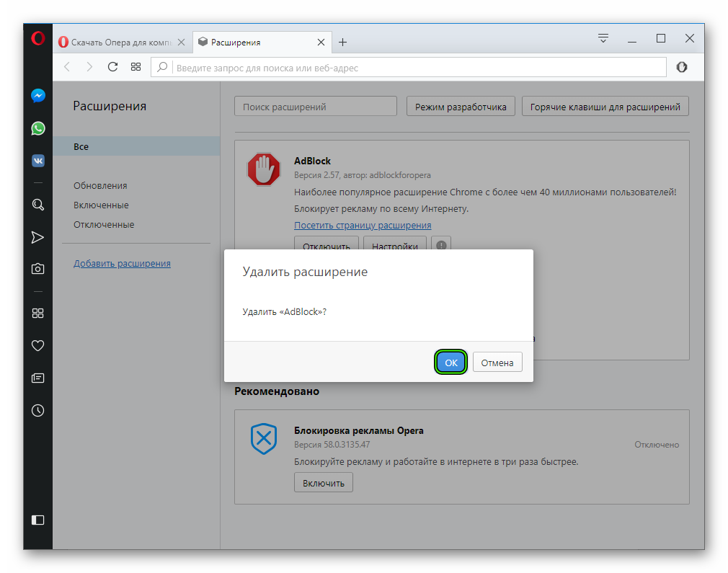Open Speed Dial grid in sidebar

click(38, 314)
